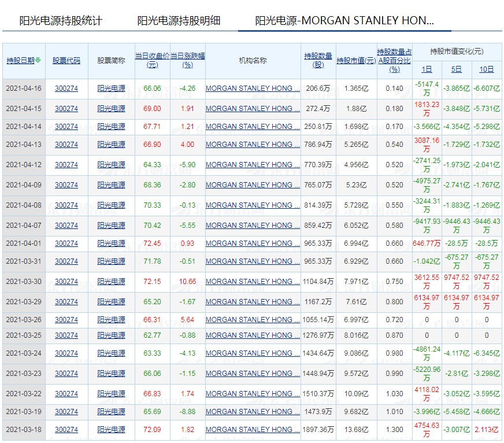Select the percentage value 0.140
The width and height of the screenshot is (504, 443).
[394, 88]
